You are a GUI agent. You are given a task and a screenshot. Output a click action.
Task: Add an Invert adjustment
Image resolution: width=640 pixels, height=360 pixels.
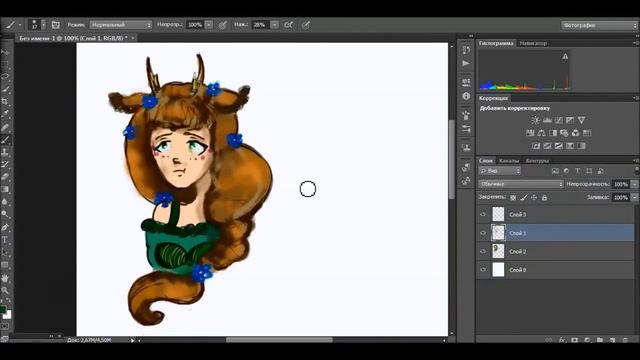coord(536,146)
